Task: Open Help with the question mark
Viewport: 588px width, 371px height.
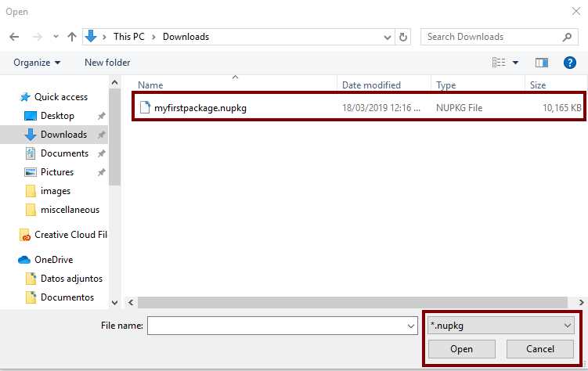Action: point(570,63)
